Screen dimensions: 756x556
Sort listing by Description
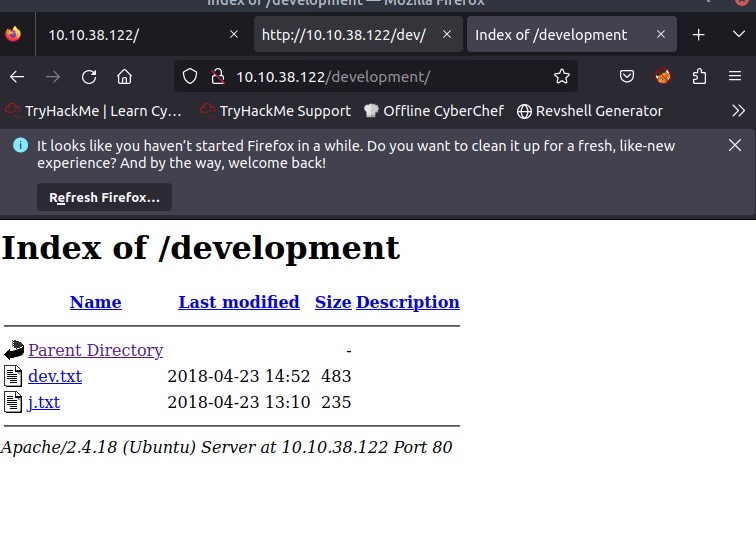coord(408,302)
